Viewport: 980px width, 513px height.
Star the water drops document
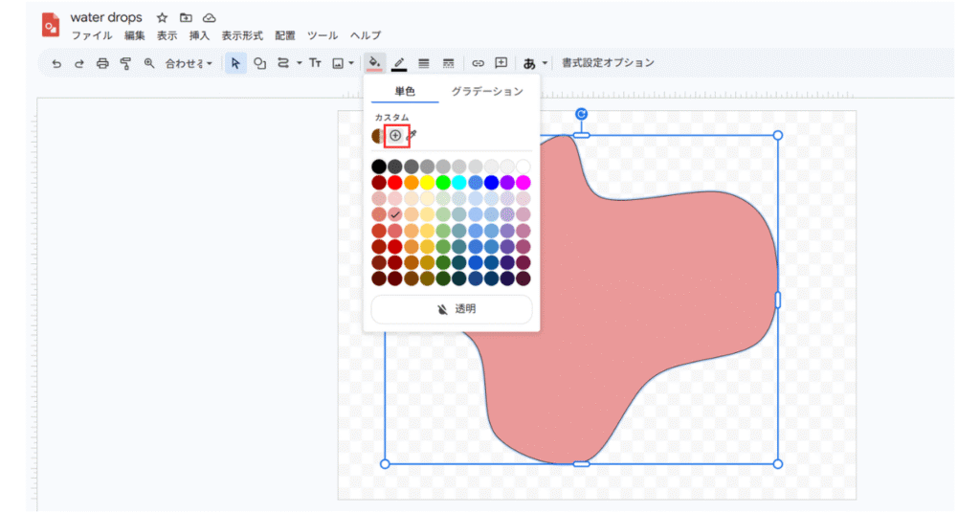(162, 18)
